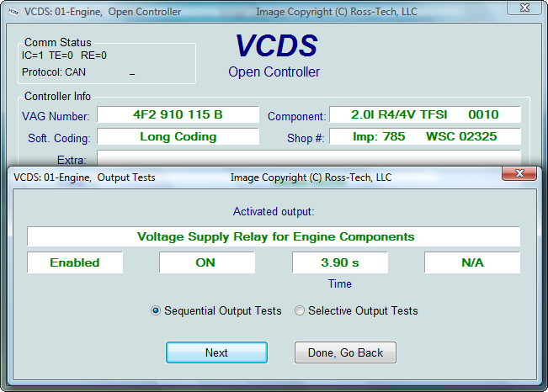Click the Time label
Screen dimensions: 548x392
pyautogui.click(x=340, y=283)
